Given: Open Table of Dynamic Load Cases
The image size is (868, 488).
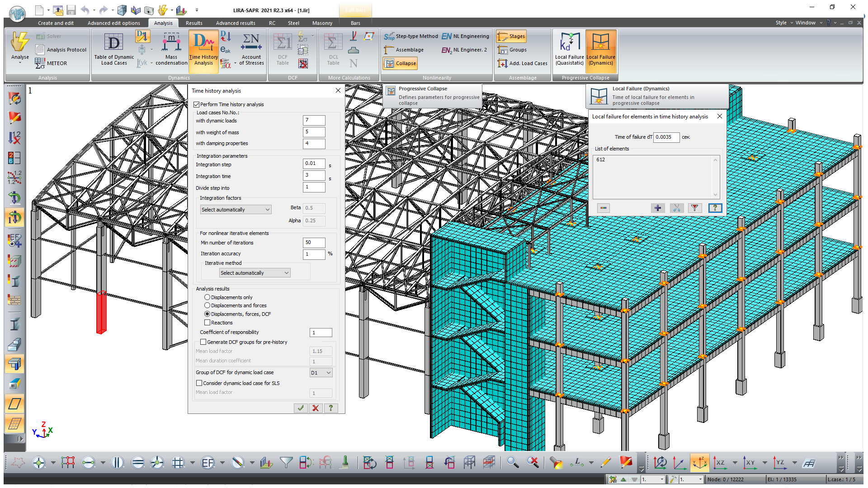Looking at the screenshot, I should pyautogui.click(x=114, y=49).
